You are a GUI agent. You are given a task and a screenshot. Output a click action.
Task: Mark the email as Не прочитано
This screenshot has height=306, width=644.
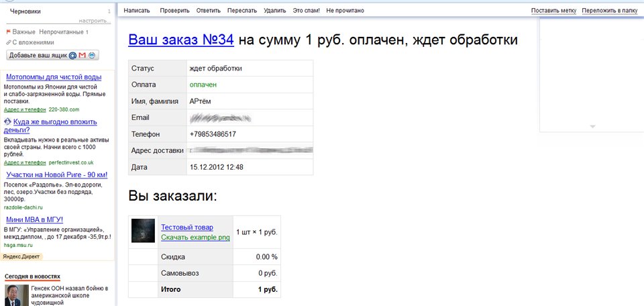(345, 11)
